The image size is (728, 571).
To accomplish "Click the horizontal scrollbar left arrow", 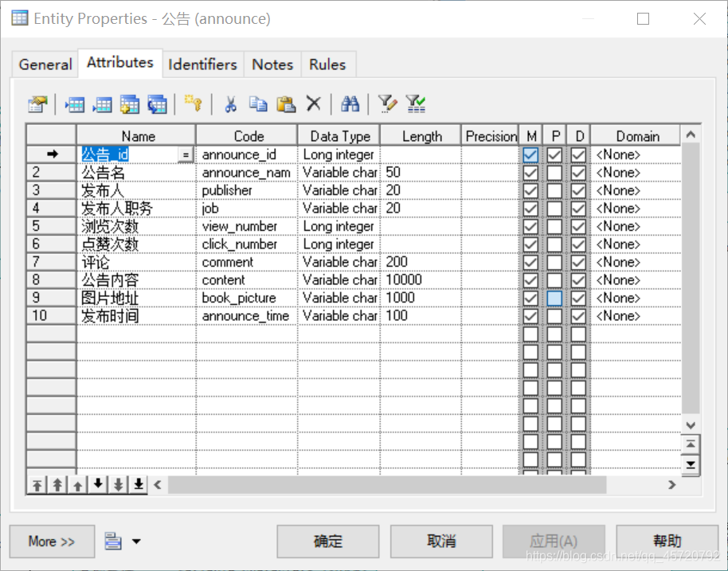I will tap(158, 485).
